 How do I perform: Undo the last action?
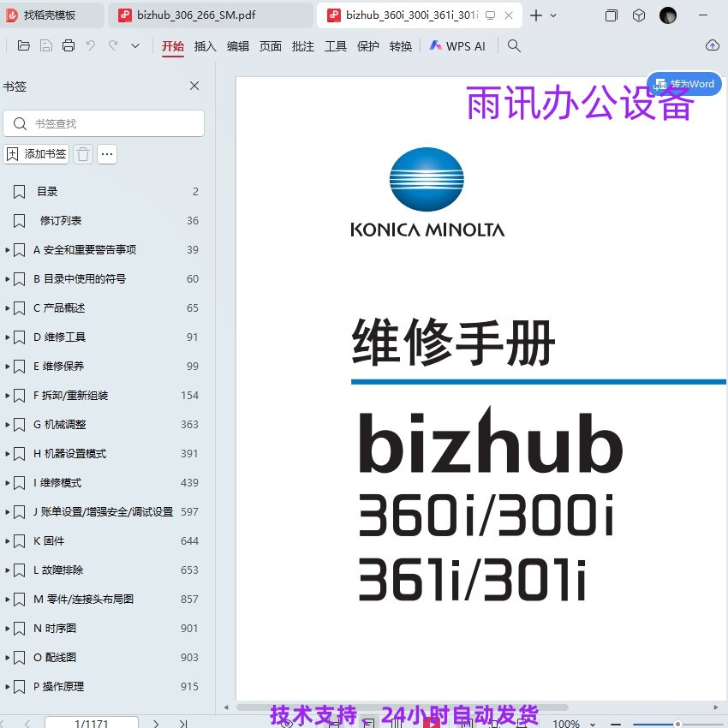[x=91, y=45]
